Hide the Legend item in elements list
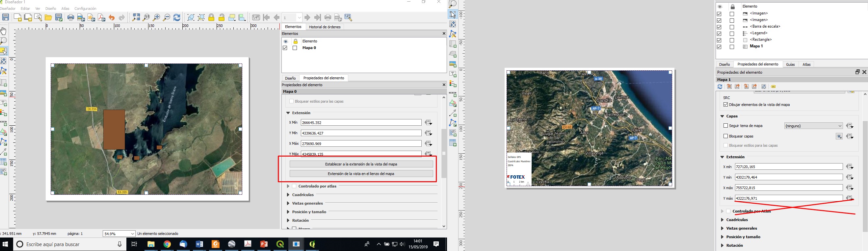Viewport: 868px width, 251px height. 719,34
